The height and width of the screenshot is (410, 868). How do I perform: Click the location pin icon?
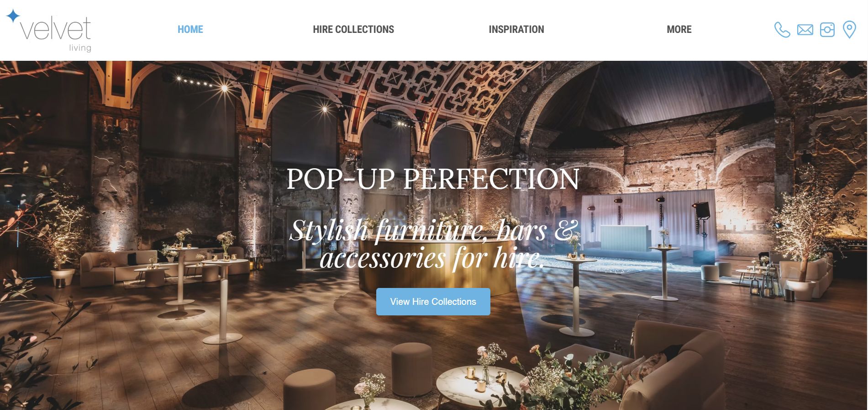(x=849, y=30)
